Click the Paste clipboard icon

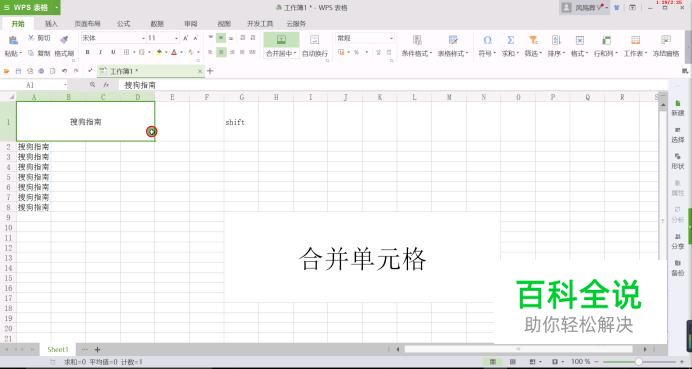tap(13, 40)
